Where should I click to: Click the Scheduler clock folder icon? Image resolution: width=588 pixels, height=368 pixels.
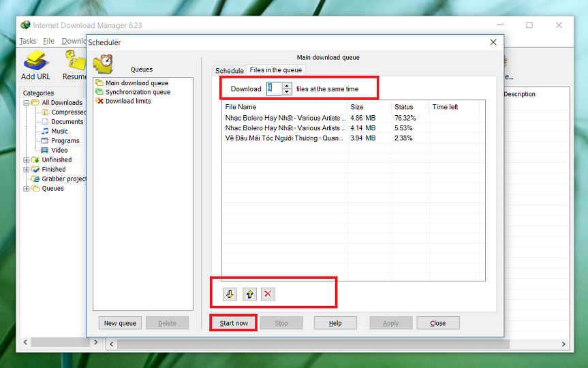[x=103, y=64]
